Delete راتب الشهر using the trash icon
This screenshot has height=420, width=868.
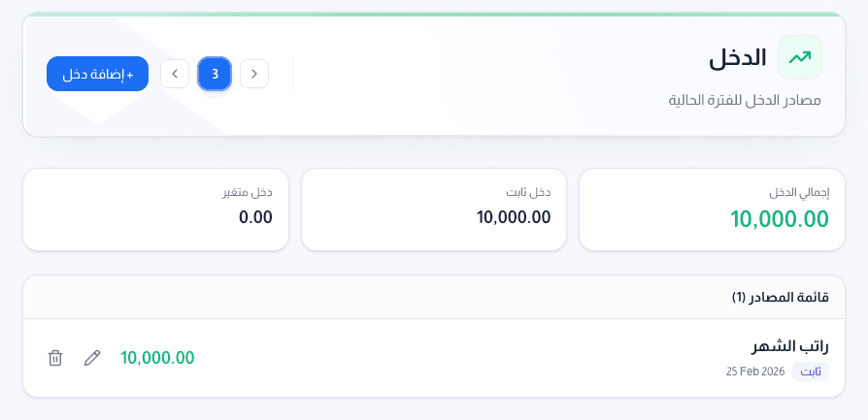tap(55, 358)
